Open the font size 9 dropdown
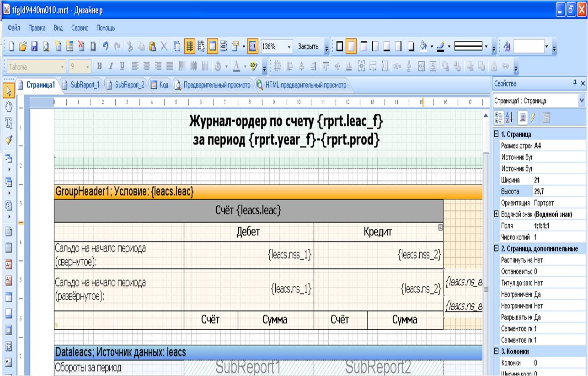The image size is (588, 376). pyautogui.click(x=87, y=67)
